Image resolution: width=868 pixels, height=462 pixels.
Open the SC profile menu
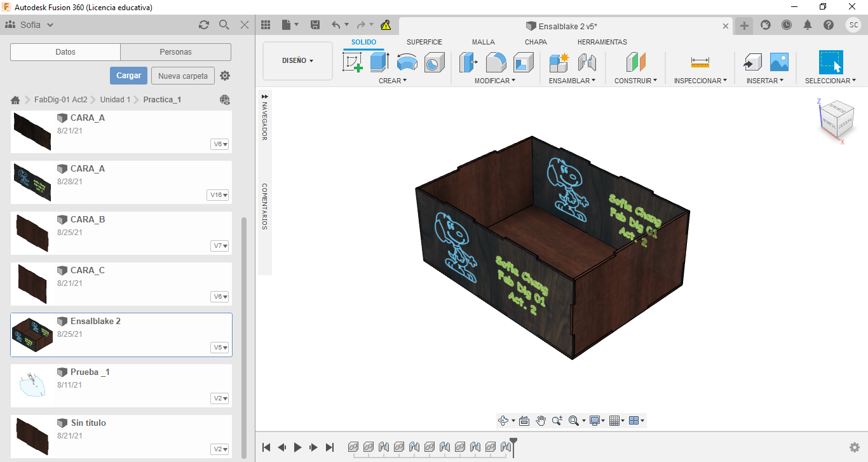point(853,25)
